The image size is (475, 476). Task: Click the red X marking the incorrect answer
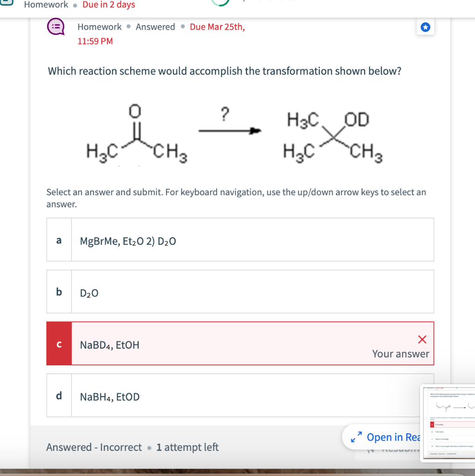[422, 339]
